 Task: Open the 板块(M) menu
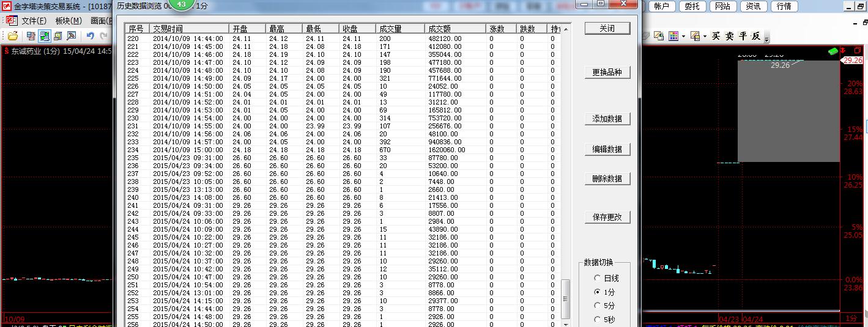click(68, 21)
